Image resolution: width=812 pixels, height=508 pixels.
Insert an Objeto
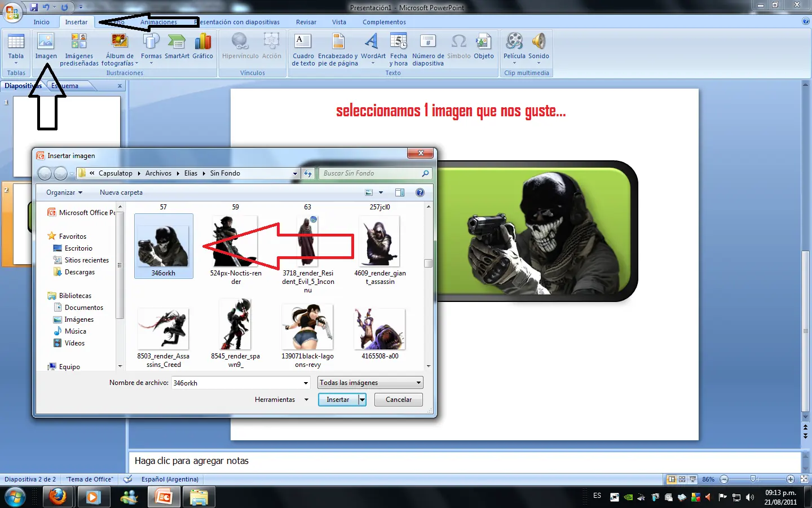484,46
